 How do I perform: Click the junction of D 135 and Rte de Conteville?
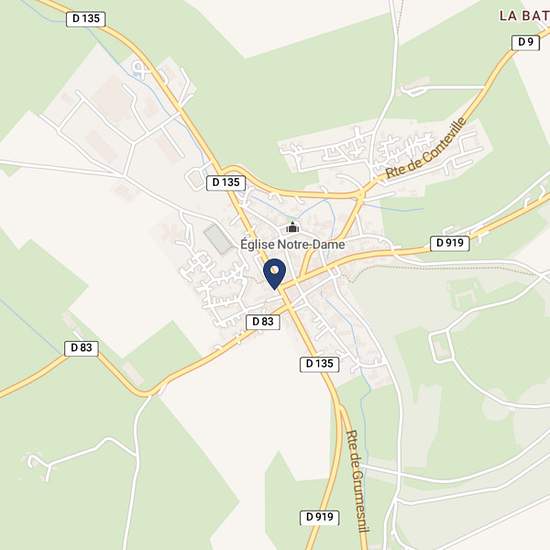[x=361, y=193]
